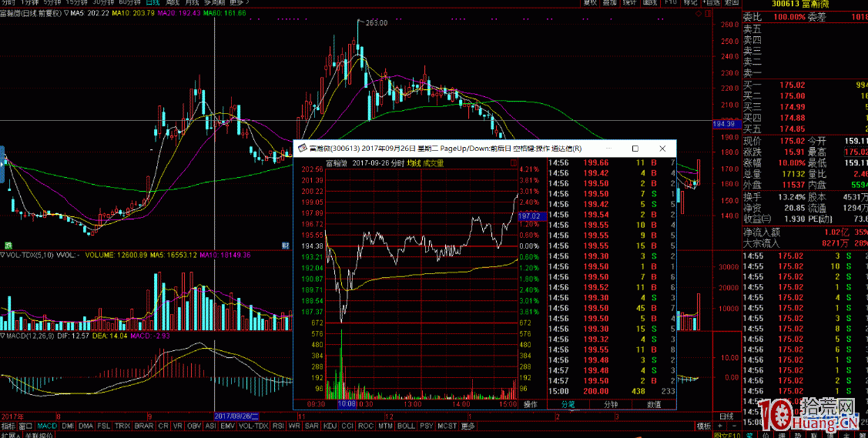868x438 pixels.
Task: Click the minus zoom button beside 模板
Action: tap(734, 426)
